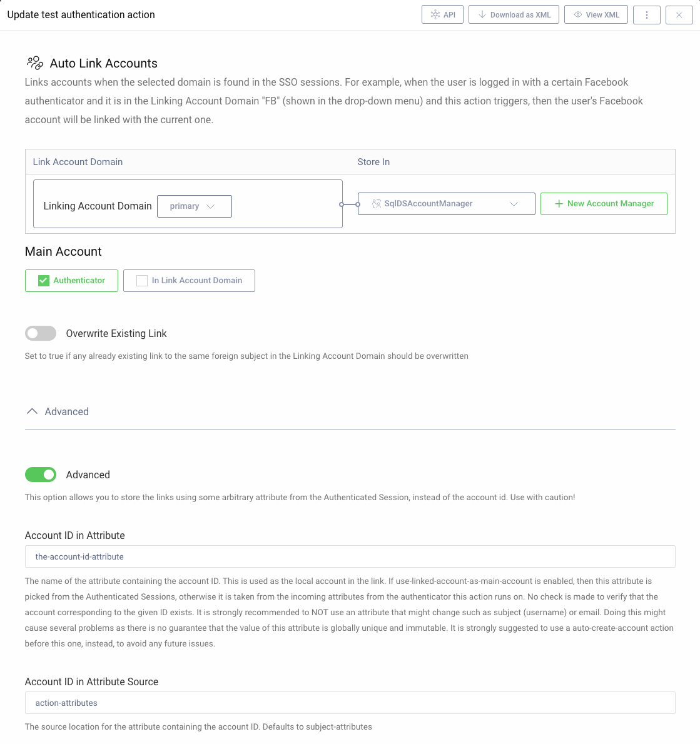Click the green checkmark icon on Authenticator

tap(43, 281)
